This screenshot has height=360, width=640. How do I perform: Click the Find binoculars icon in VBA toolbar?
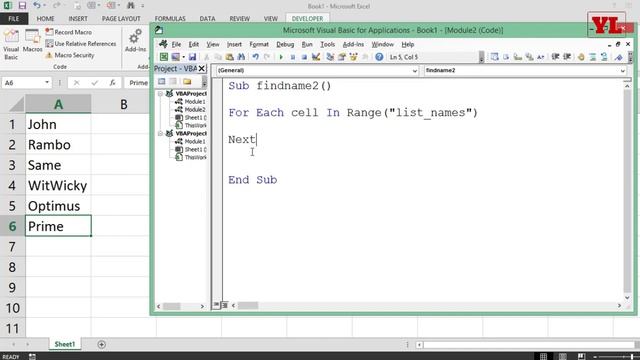click(241, 57)
